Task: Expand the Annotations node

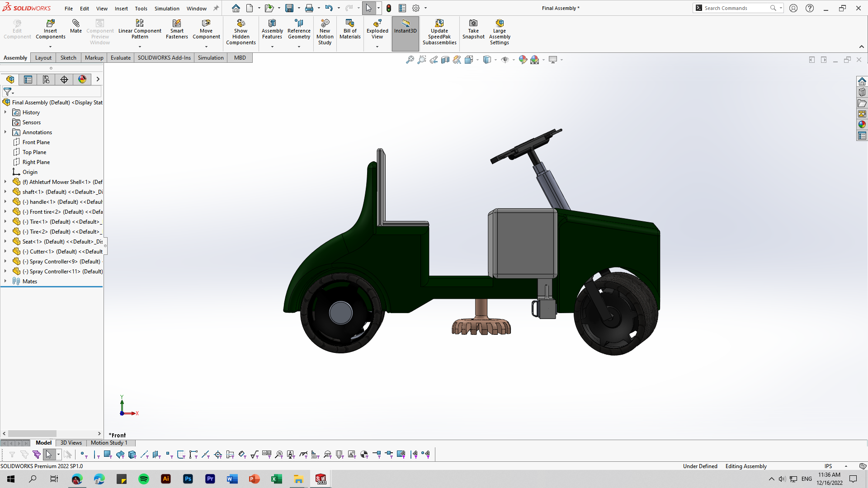Action: click(x=5, y=132)
